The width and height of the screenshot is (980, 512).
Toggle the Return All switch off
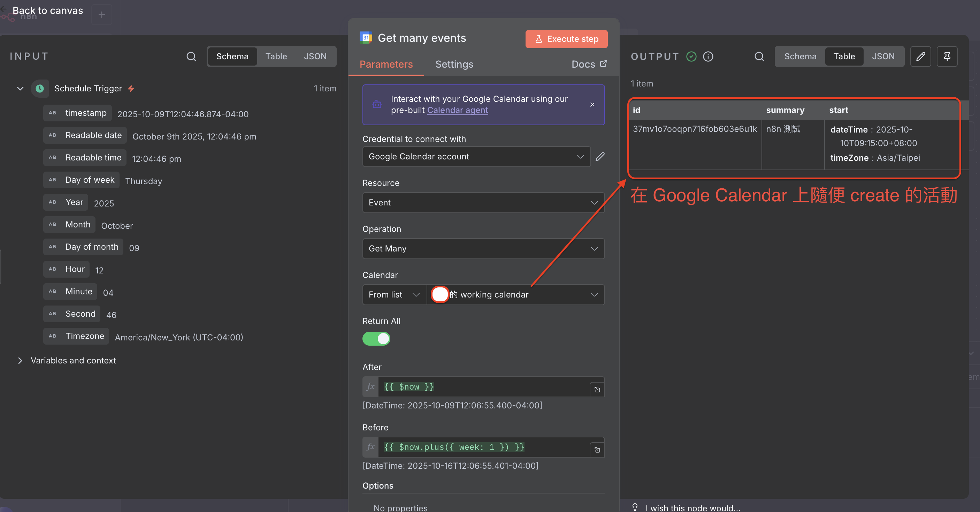click(x=376, y=338)
